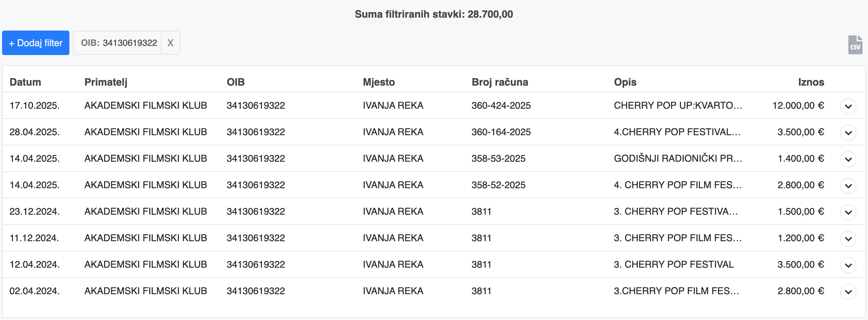Click the Opis column header
The width and height of the screenshot is (868, 320).
pyautogui.click(x=625, y=82)
